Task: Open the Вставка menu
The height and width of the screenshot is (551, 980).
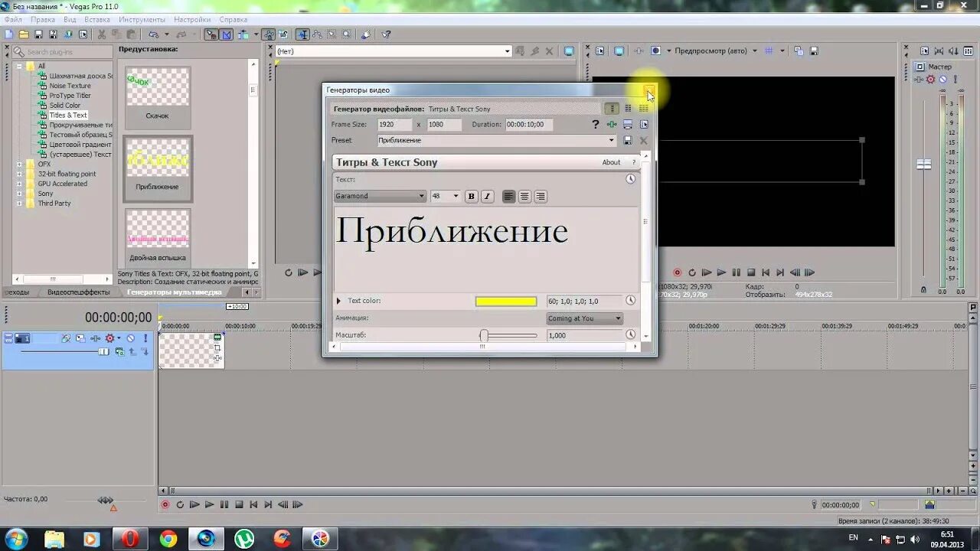Action: [x=97, y=19]
